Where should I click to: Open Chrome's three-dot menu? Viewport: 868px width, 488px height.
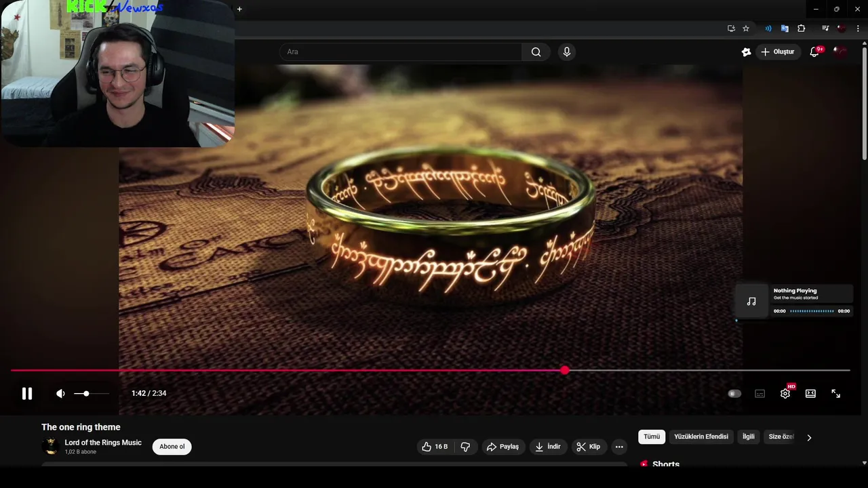point(857,28)
